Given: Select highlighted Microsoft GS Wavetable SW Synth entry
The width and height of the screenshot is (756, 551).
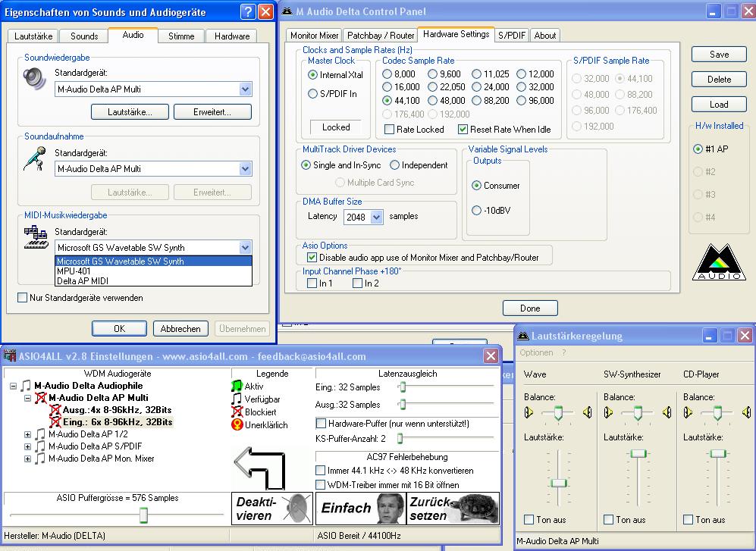Looking at the screenshot, I should pyautogui.click(x=153, y=261).
